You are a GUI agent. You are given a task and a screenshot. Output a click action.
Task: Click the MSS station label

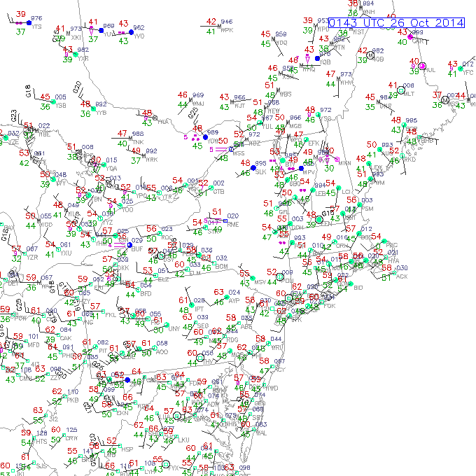pyautogui.click(x=239, y=153)
